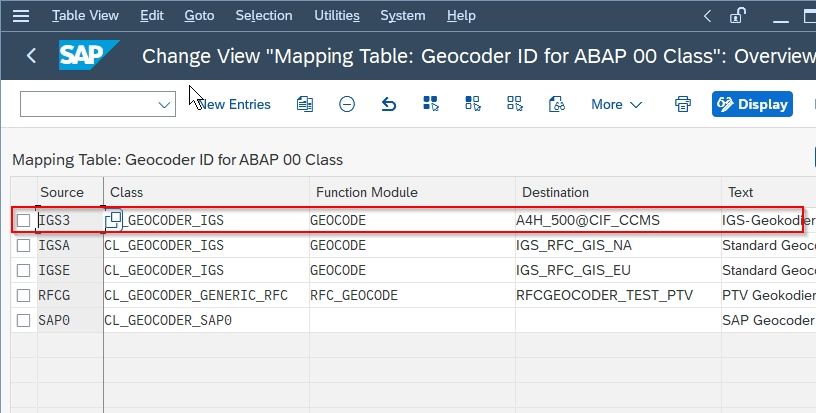
Task: Click Standard Geocoder text in IGSA row
Action: tap(769, 246)
